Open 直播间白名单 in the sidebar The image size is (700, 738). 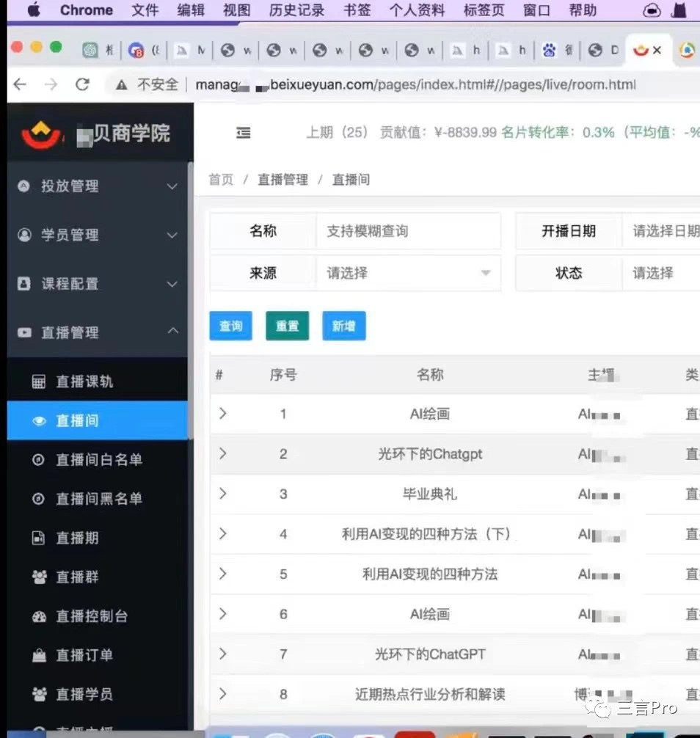click(x=98, y=460)
